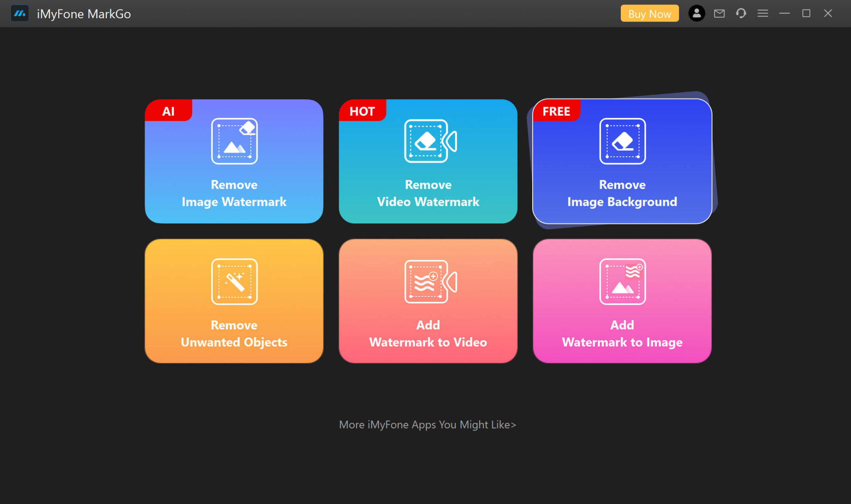This screenshot has height=504, width=851.
Task: Click the eraser icon on Remove Image Background
Action: pos(622,141)
